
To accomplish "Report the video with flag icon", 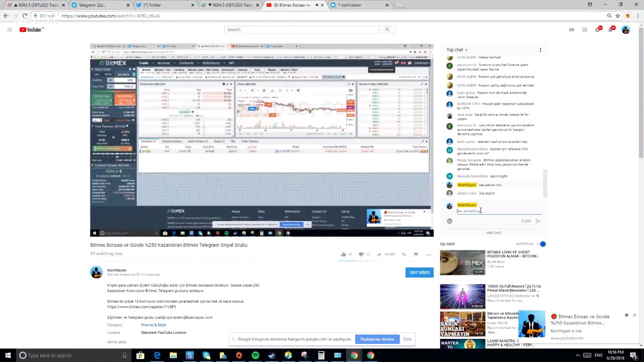I will [x=416, y=254].
